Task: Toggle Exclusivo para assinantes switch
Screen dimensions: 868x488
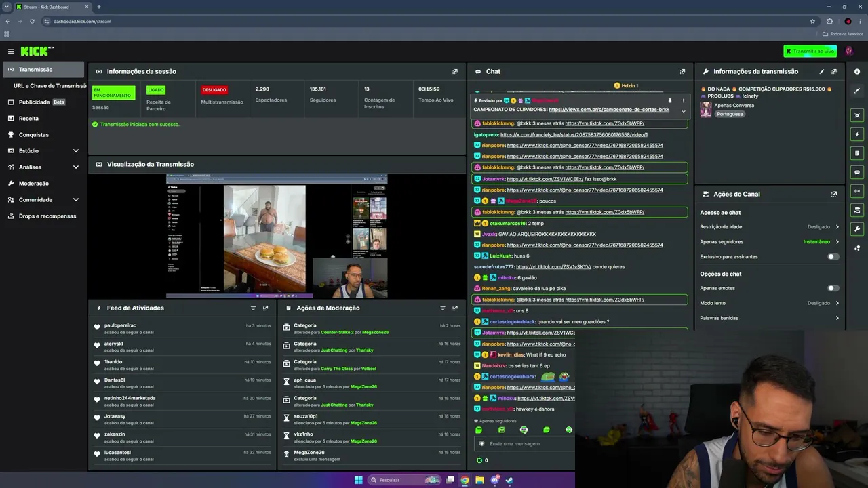Action: [833, 257]
